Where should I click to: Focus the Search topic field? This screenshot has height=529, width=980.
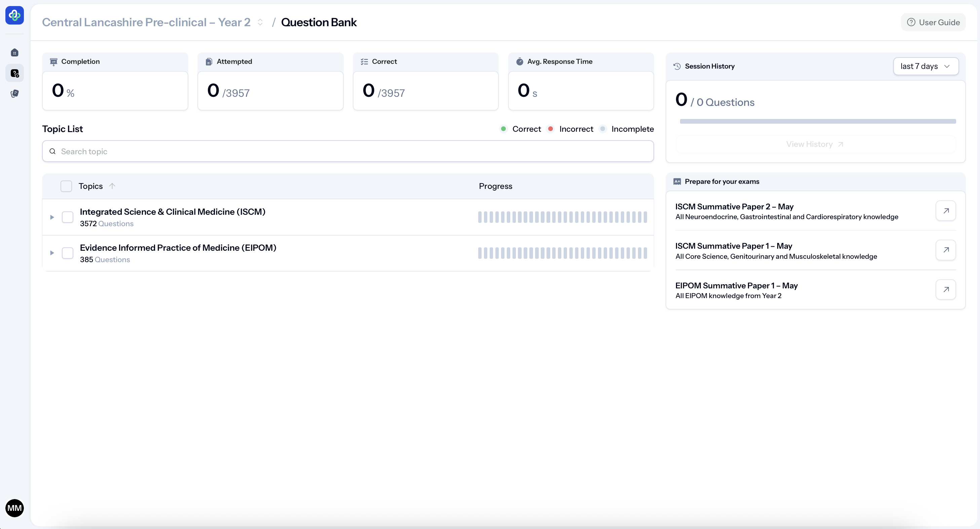tap(348, 151)
